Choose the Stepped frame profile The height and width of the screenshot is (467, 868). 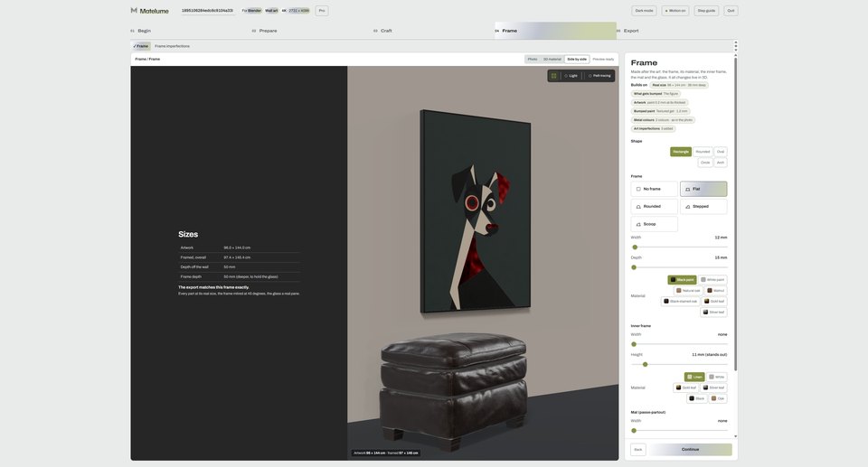point(703,206)
